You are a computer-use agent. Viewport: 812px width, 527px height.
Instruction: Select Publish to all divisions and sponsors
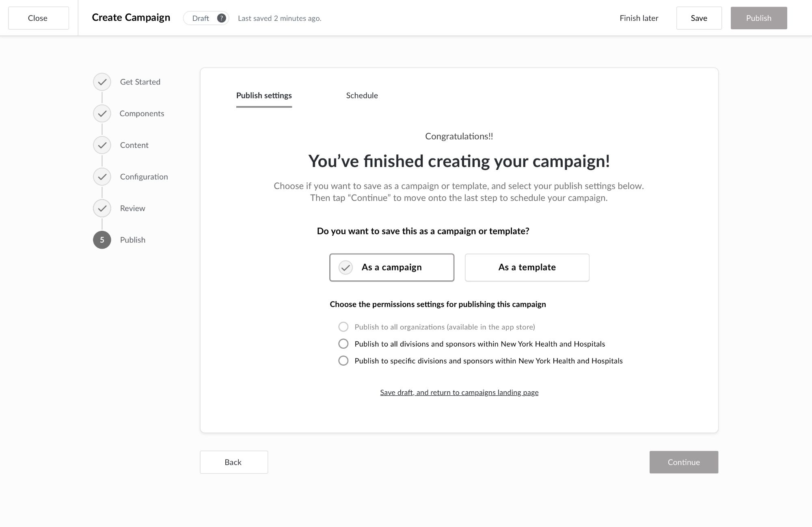(x=343, y=343)
